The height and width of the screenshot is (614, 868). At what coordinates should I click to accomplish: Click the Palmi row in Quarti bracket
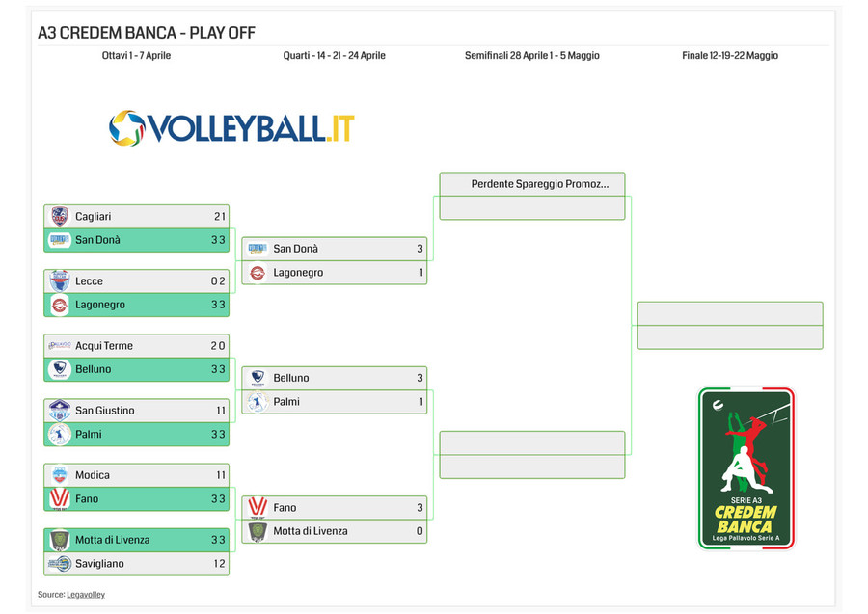335,402
